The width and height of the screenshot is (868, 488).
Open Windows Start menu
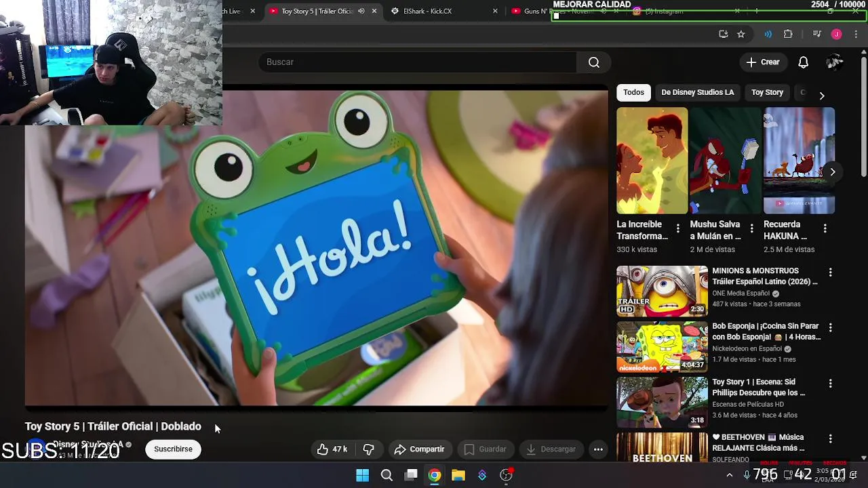363,475
